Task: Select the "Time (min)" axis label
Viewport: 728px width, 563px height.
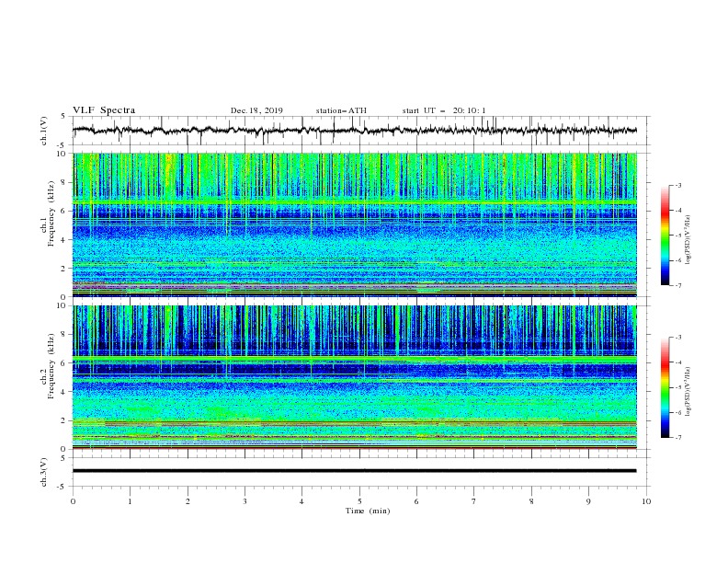Action: pos(368,511)
